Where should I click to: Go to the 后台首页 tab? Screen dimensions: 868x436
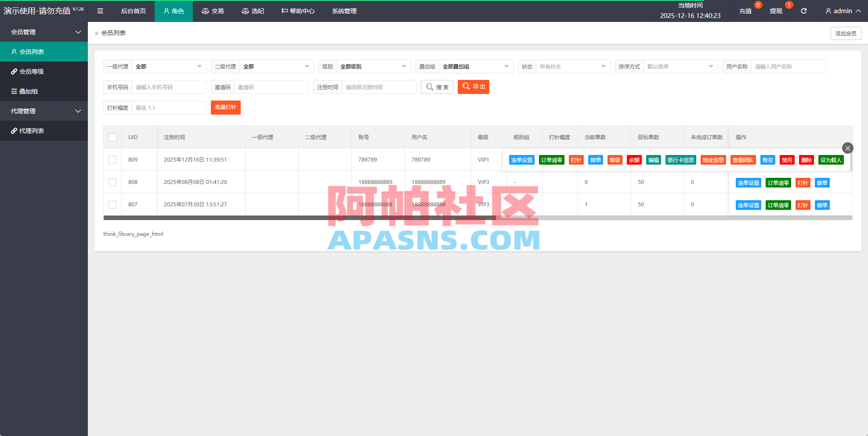coord(134,11)
